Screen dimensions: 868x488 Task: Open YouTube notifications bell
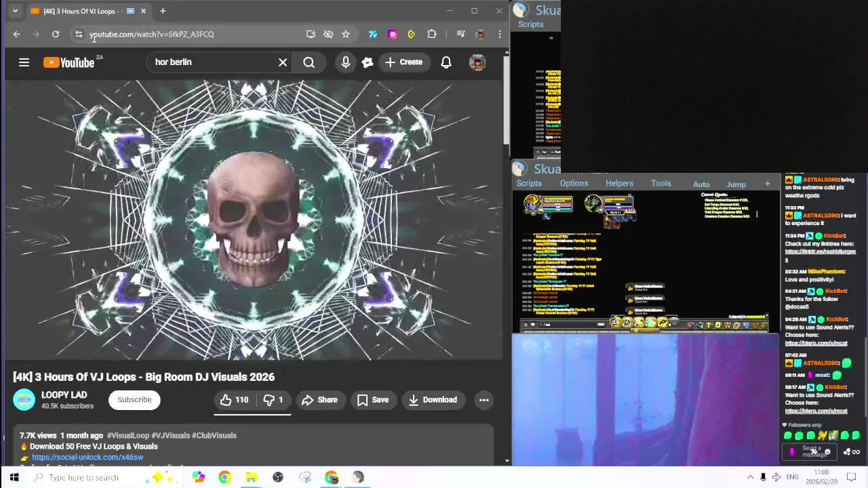(x=446, y=62)
